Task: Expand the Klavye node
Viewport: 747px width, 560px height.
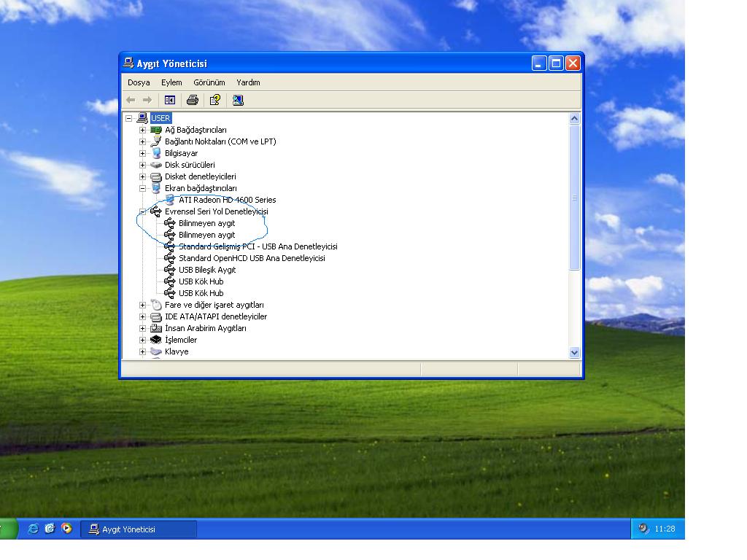Action: click(142, 351)
